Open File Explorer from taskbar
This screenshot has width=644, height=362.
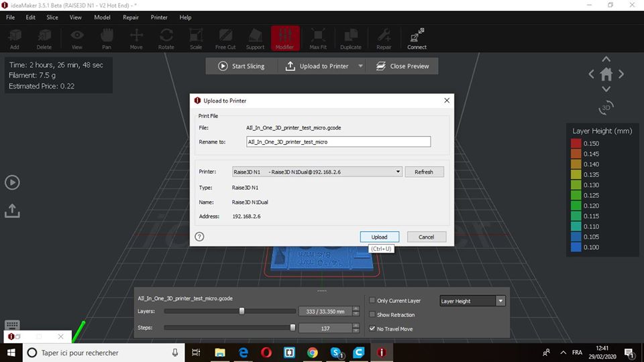(220, 353)
